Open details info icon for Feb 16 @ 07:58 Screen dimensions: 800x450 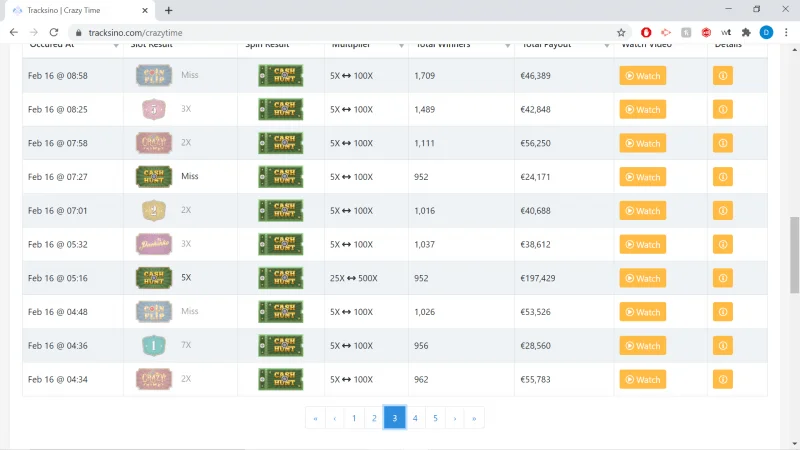pos(722,143)
